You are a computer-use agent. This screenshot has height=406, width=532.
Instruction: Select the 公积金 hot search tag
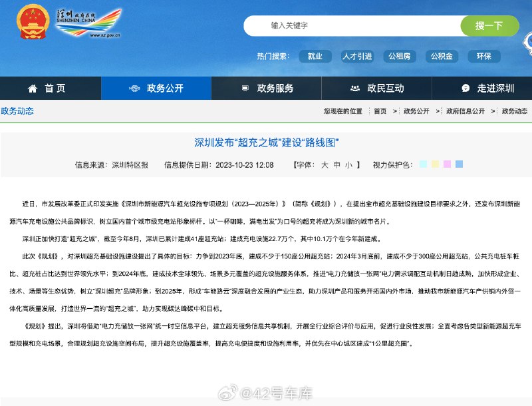point(442,57)
